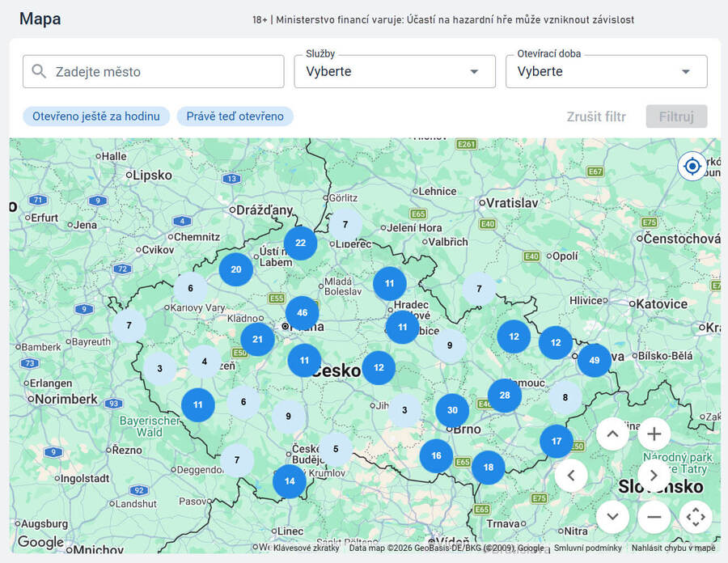
Task: Open the cluster marker showing 17 near the Slovak border
Action: click(557, 441)
